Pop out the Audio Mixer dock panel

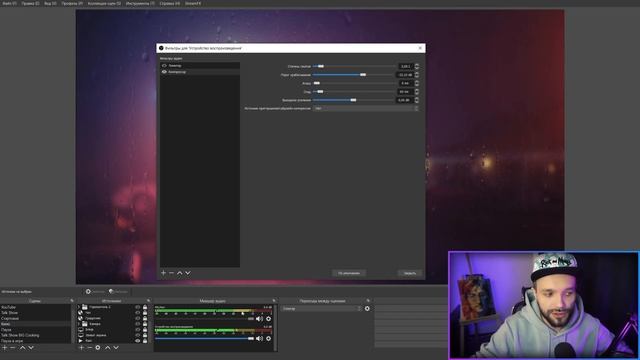click(274, 301)
